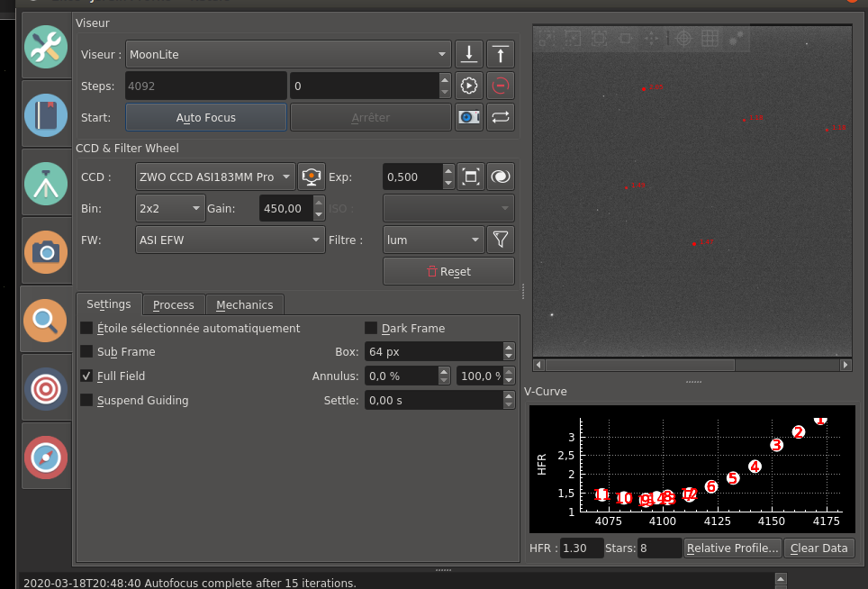
Task: Click the log message scroll-up arrow
Action: pyautogui.click(x=781, y=578)
